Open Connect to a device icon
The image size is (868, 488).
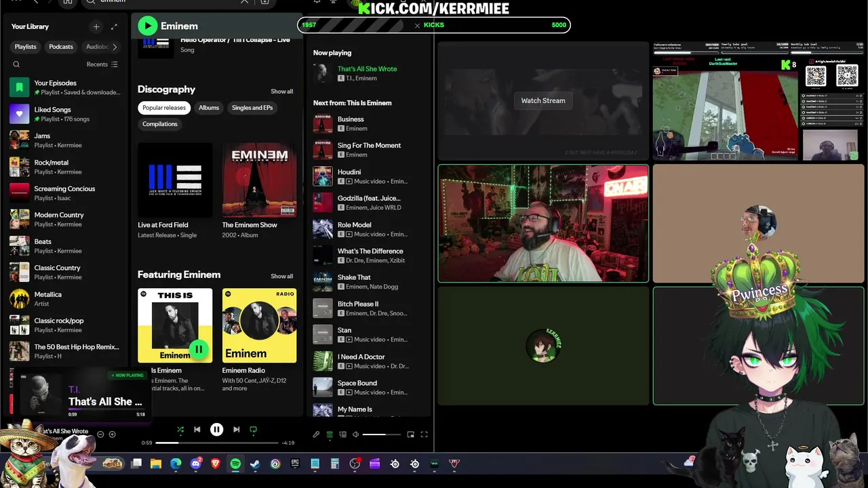click(x=342, y=434)
